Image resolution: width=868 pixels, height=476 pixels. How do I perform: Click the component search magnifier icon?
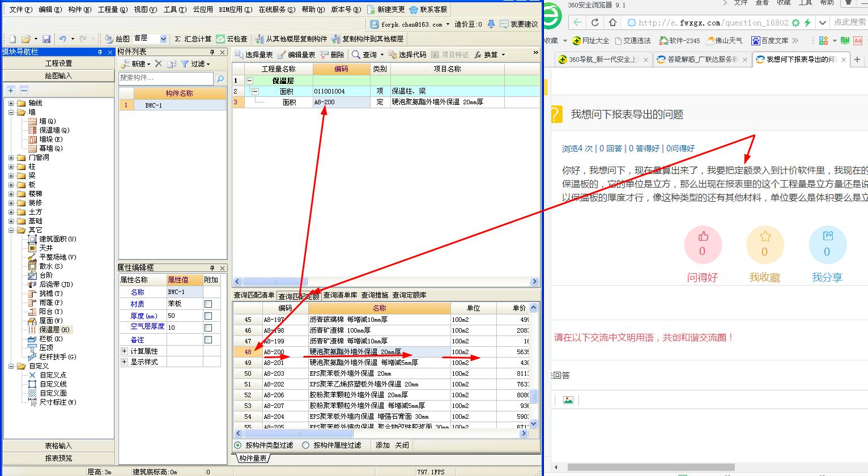tap(220, 79)
